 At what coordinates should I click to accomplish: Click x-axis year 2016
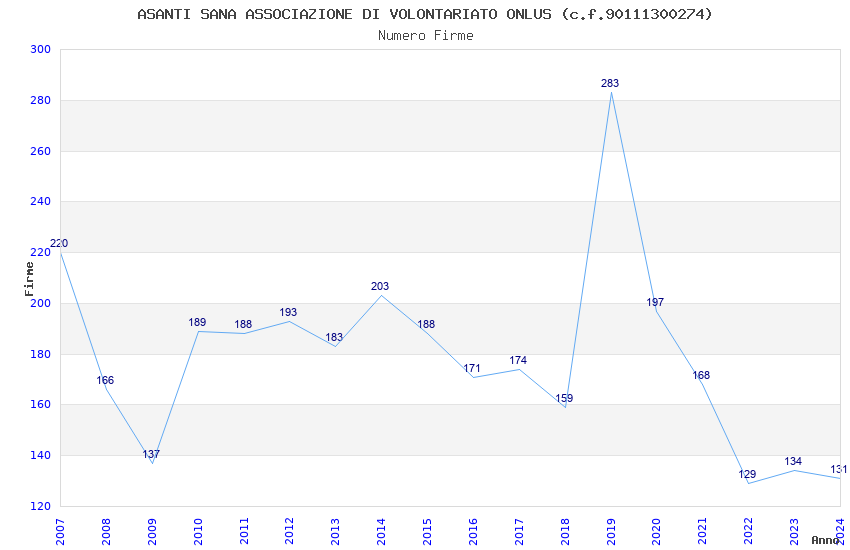[473, 532]
